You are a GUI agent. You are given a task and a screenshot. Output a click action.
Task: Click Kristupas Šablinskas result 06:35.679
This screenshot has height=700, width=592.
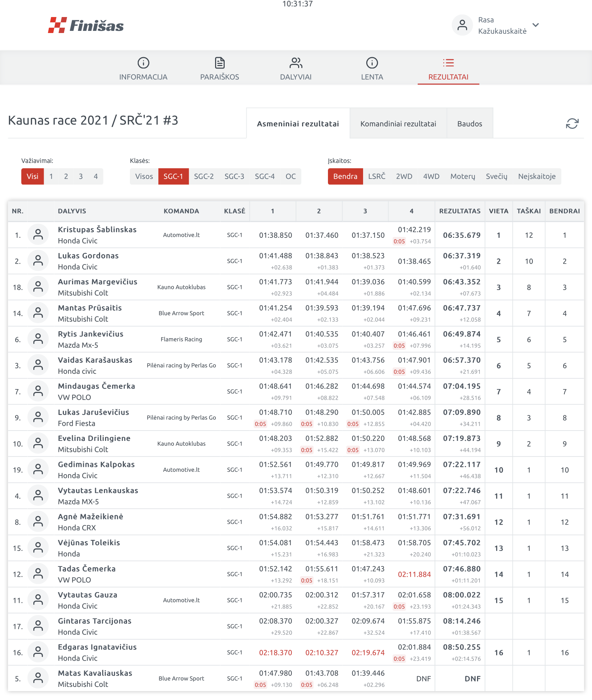pos(462,235)
